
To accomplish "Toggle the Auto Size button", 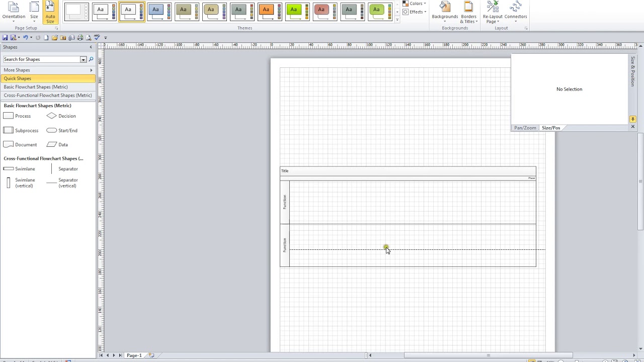I will pyautogui.click(x=50, y=12).
